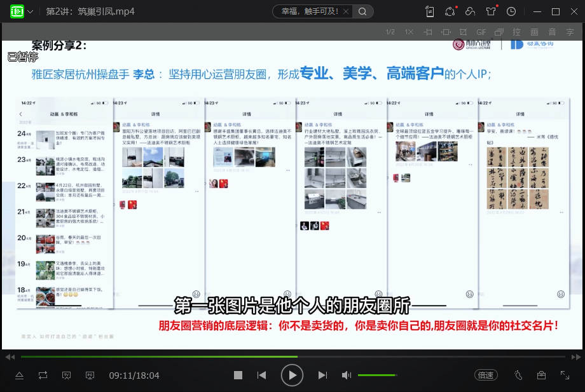Click the 09:11/18:04 time display
The height and width of the screenshot is (392, 585).
(x=134, y=375)
